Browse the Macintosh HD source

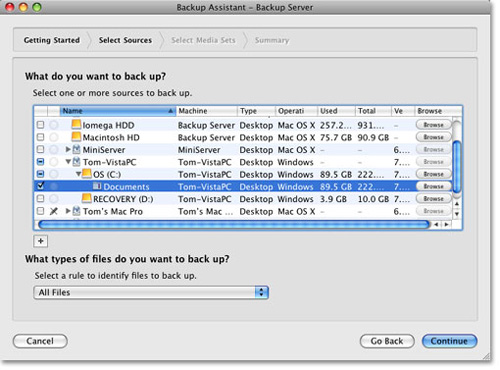point(433,137)
